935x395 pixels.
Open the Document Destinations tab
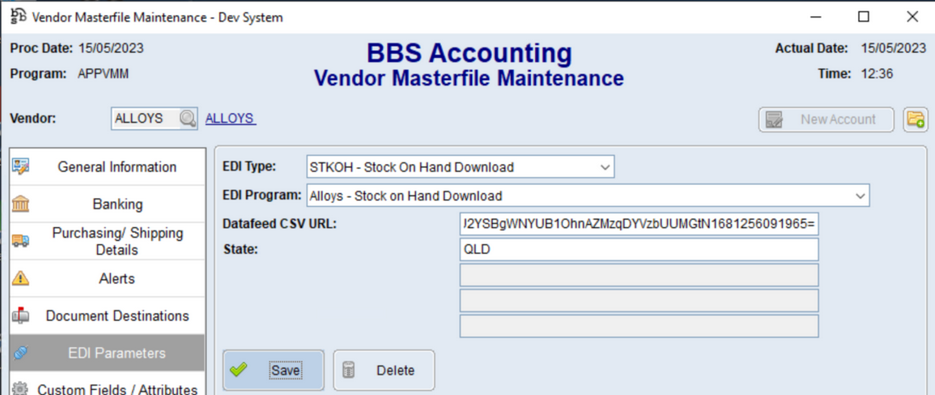tap(107, 316)
